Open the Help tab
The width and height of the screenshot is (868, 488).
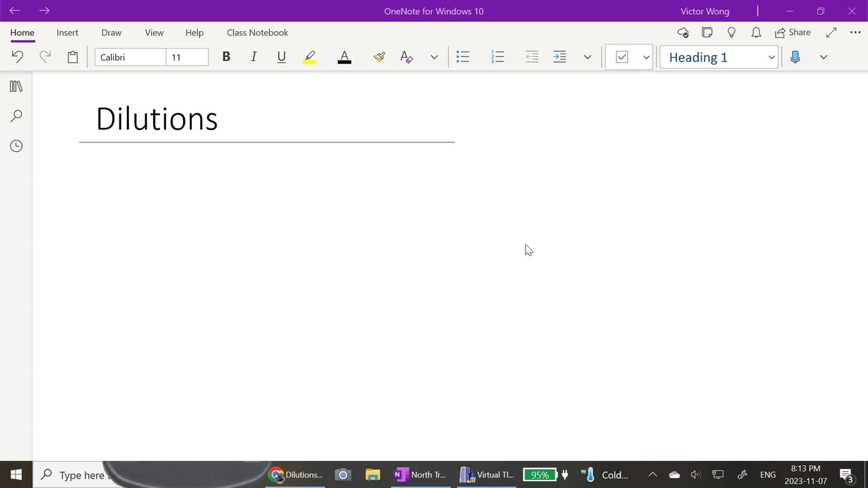pyautogui.click(x=195, y=33)
